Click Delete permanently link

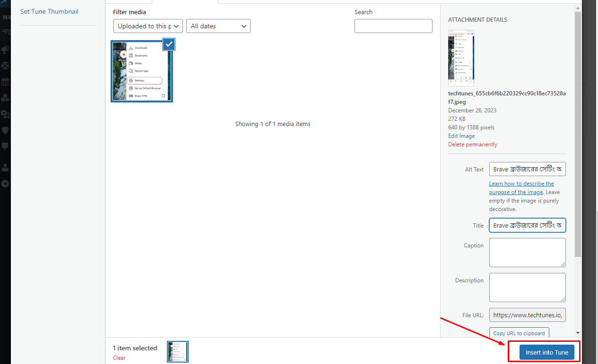pyautogui.click(x=473, y=144)
